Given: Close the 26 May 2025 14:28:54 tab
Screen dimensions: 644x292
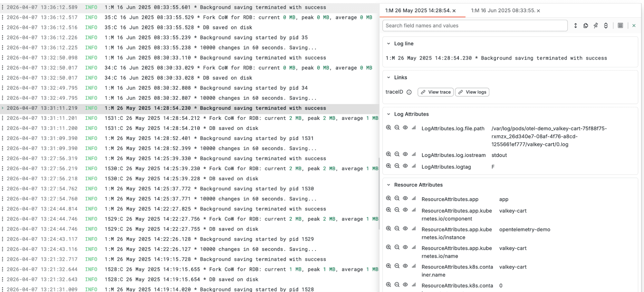Looking at the screenshot, I should pos(454,11).
